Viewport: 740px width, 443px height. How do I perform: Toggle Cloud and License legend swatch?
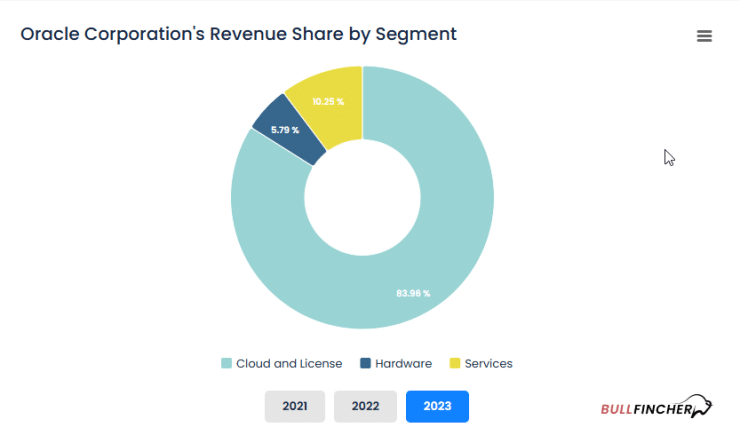click(x=227, y=363)
